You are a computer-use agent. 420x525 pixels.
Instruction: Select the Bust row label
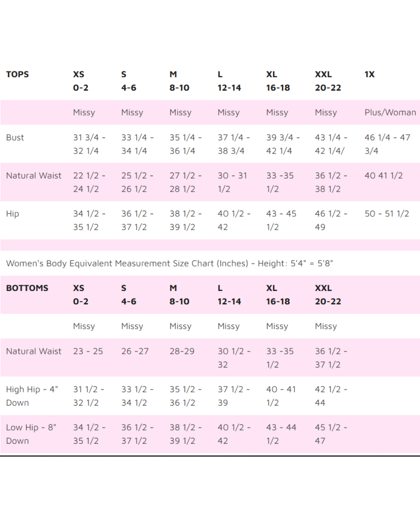pyautogui.click(x=15, y=138)
